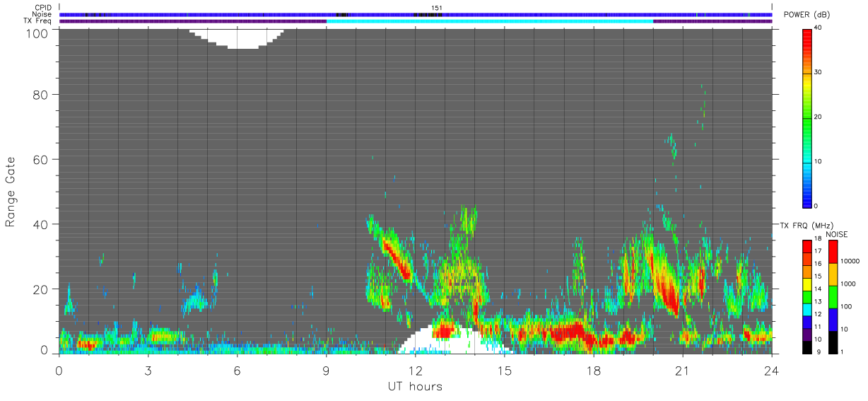Image resolution: width=868 pixels, height=401 pixels.
Task: Click the 0 tick on the power colorbar
Action: (x=816, y=206)
